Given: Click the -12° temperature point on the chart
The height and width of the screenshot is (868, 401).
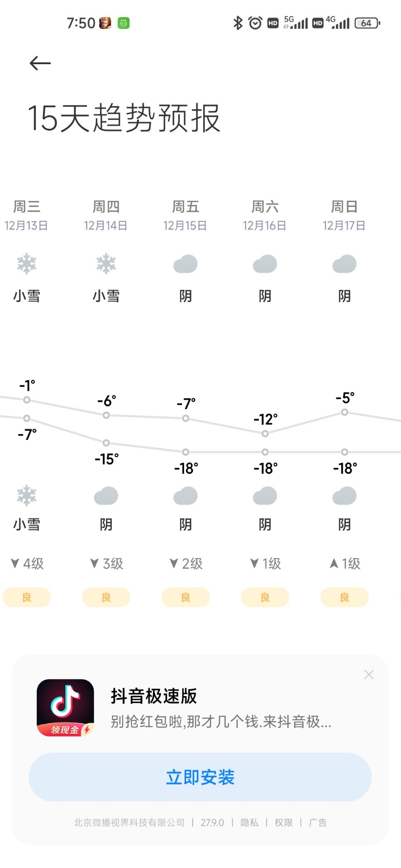Looking at the screenshot, I should pos(265,433).
